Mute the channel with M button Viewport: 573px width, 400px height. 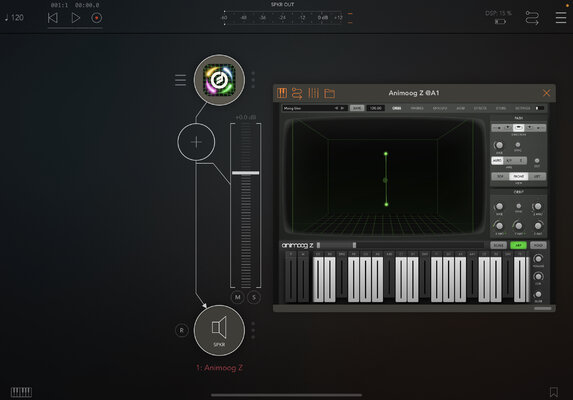(238, 297)
